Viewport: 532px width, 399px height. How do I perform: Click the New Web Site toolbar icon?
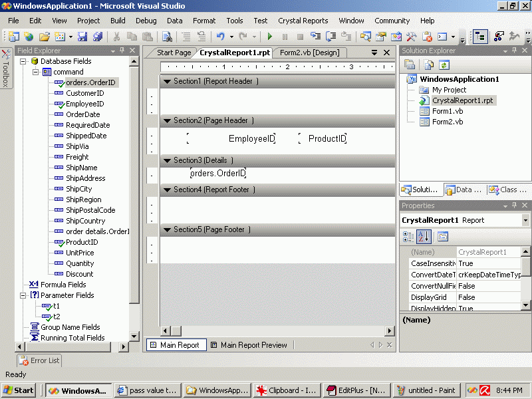(29, 37)
